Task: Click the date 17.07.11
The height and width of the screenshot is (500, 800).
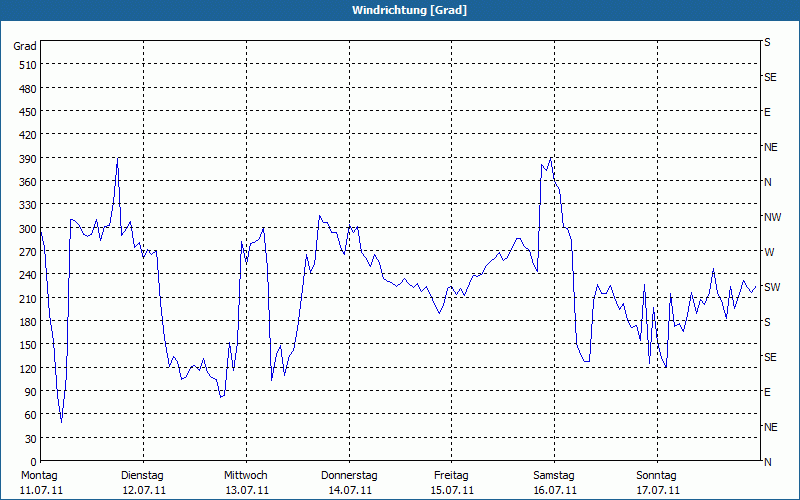Action: pyautogui.click(x=658, y=491)
